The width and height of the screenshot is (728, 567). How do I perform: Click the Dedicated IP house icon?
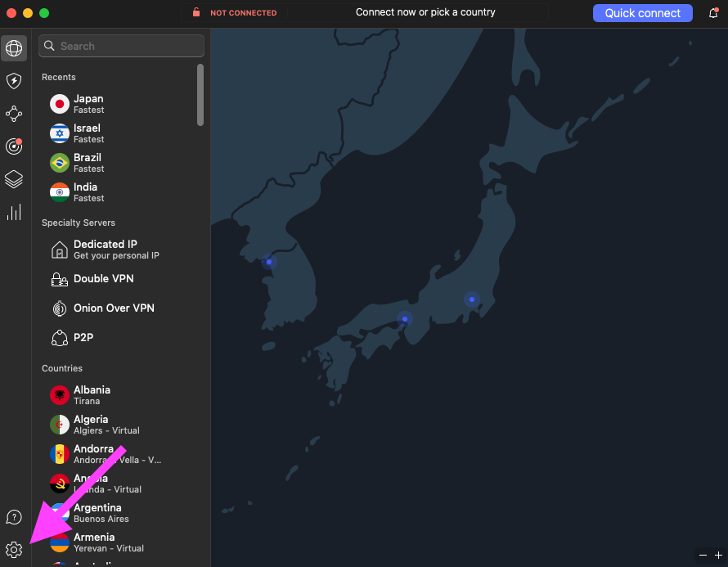tap(60, 250)
